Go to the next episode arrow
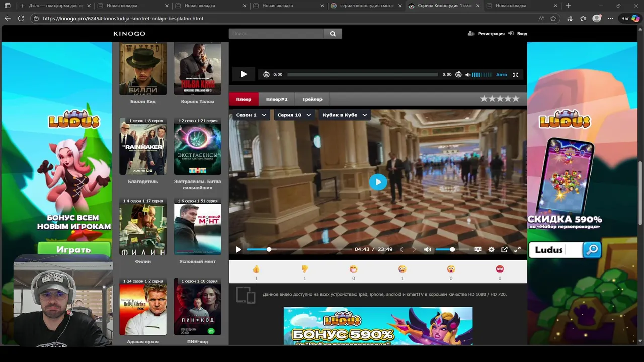 click(x=414, y=249)
